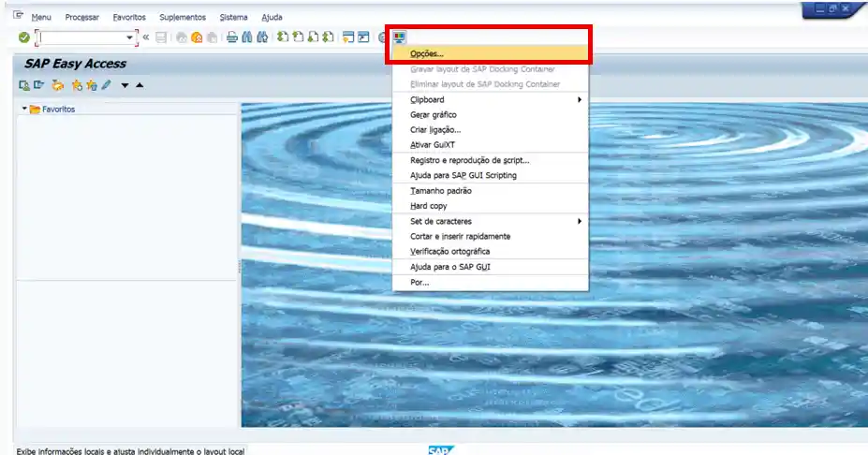Open the Menu menu in menu bar
The height and width of the screenshot is (455, 868).
41,17
